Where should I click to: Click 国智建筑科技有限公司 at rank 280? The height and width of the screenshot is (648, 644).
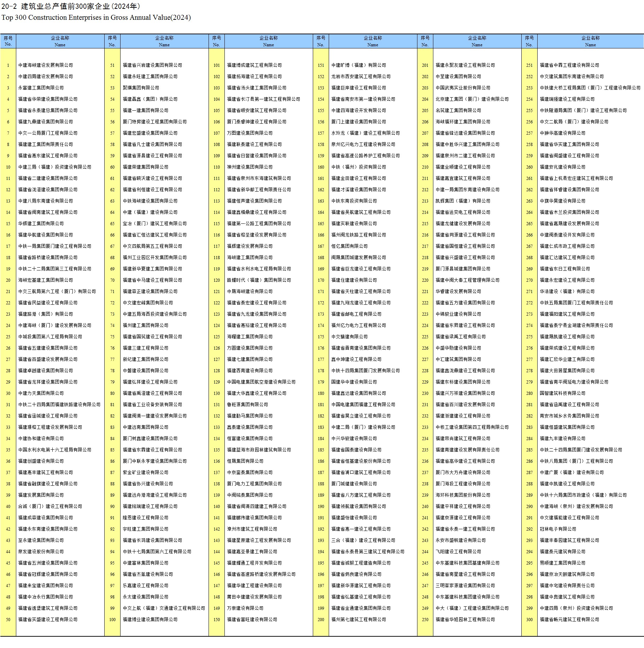click(562, 393)
